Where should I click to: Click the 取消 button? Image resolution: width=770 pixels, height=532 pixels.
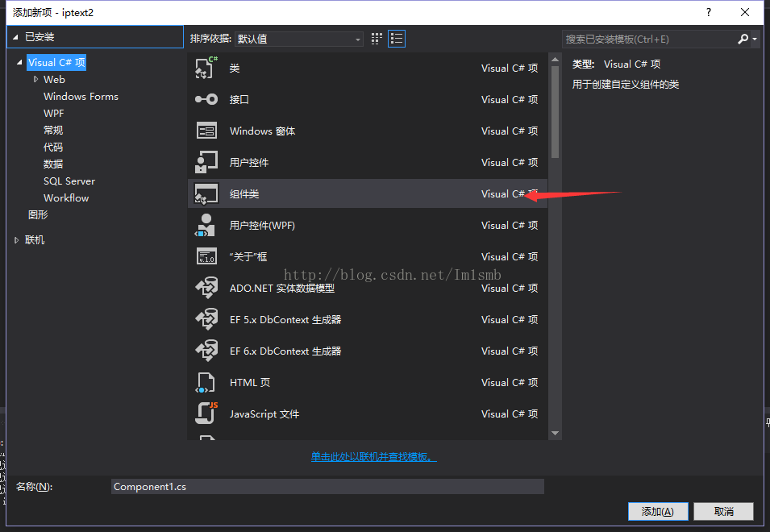(723, 511)
